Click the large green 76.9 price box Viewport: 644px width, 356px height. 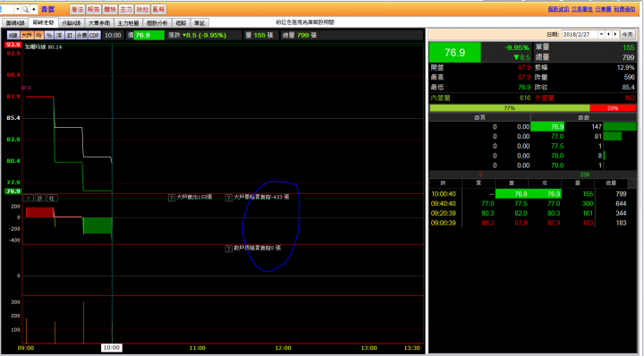click(454, 53)
